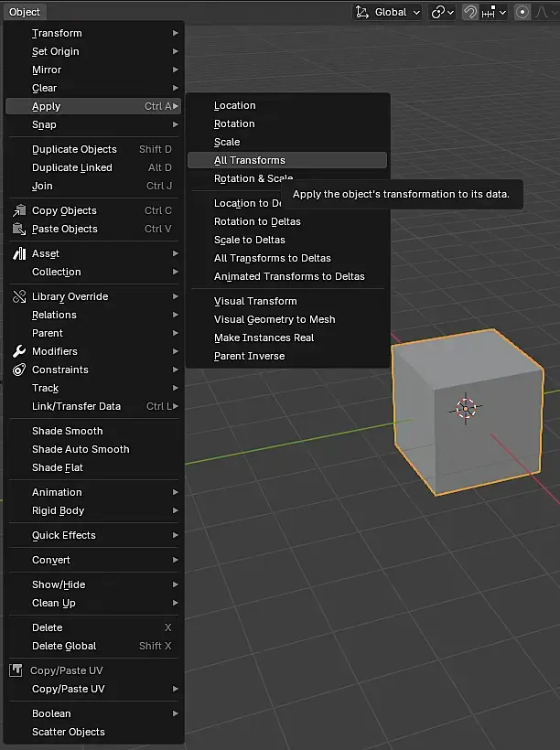Apply Rotation & Scale
The image size is (560, 750).
tap(253, 178)
